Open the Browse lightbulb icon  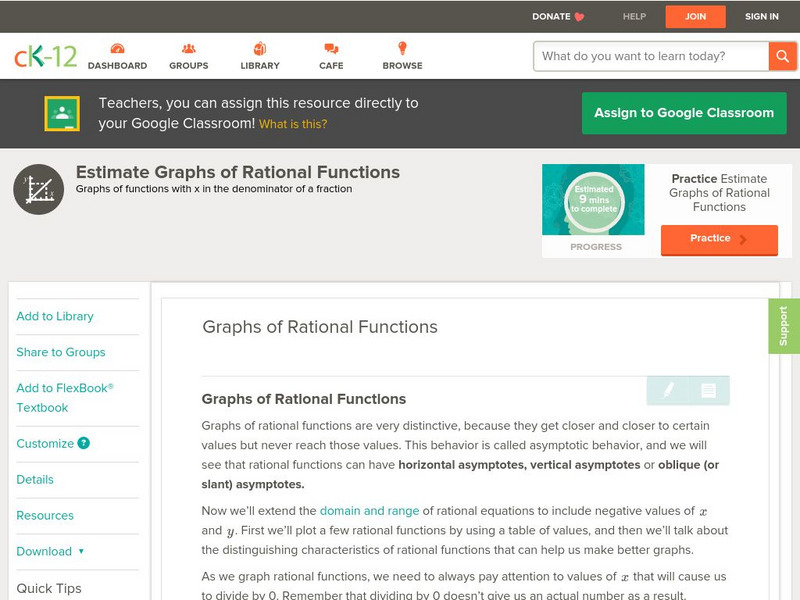402,49
